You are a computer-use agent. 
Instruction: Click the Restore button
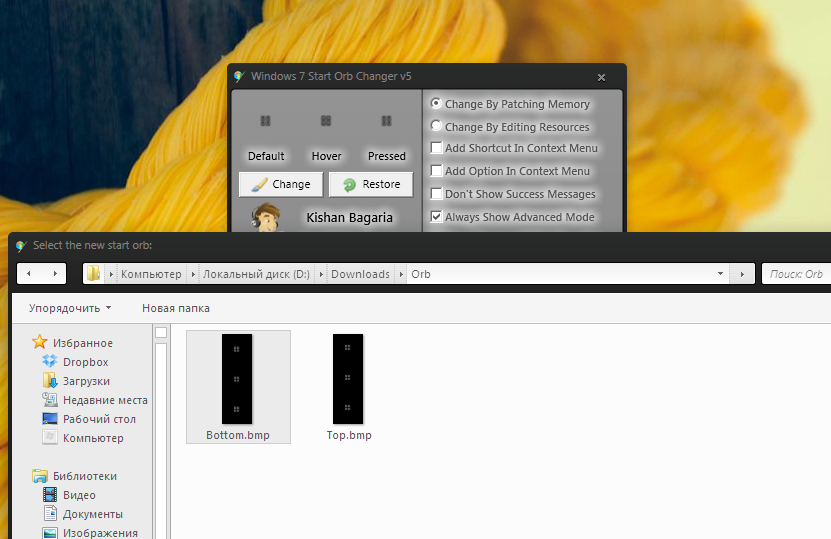371,184
